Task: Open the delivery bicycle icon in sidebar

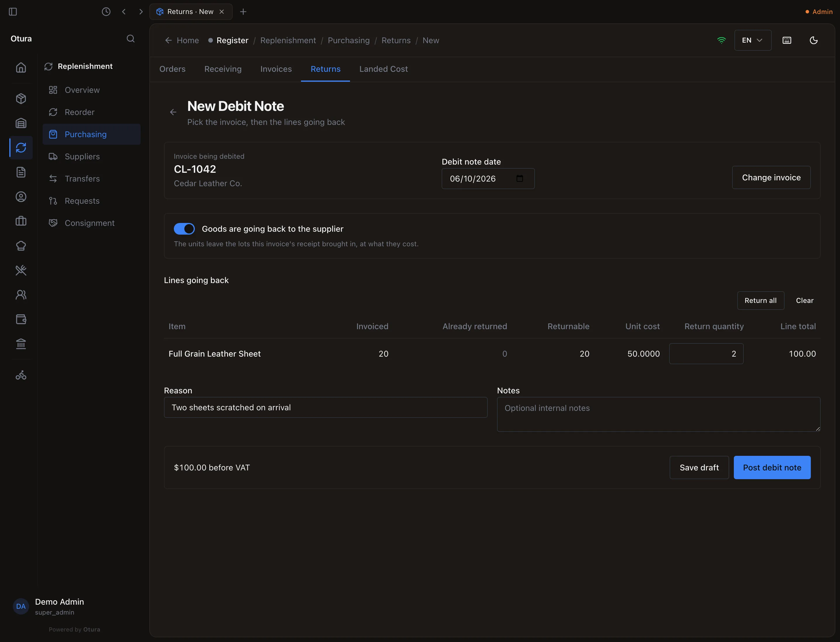Action: [21, 375]
